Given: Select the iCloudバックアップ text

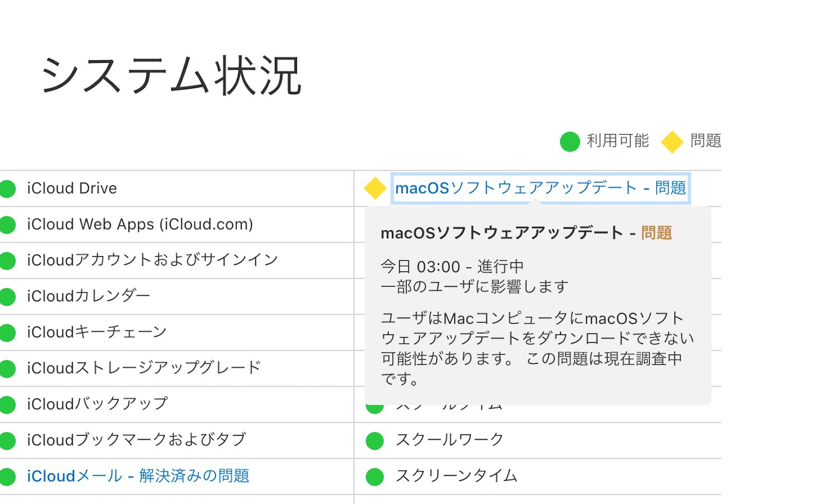Looking at the screenshot, I should pos(97,404).
